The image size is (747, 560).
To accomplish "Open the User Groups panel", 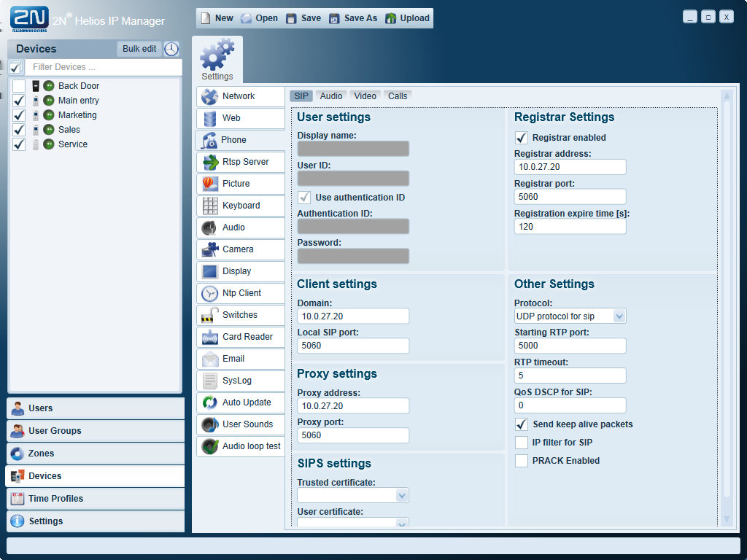I will 96,431.
